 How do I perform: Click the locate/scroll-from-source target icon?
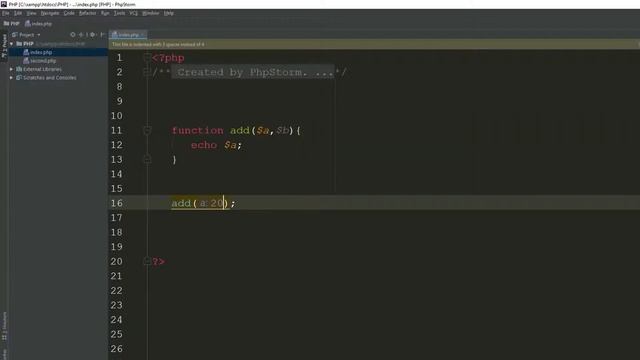point(73,35)
